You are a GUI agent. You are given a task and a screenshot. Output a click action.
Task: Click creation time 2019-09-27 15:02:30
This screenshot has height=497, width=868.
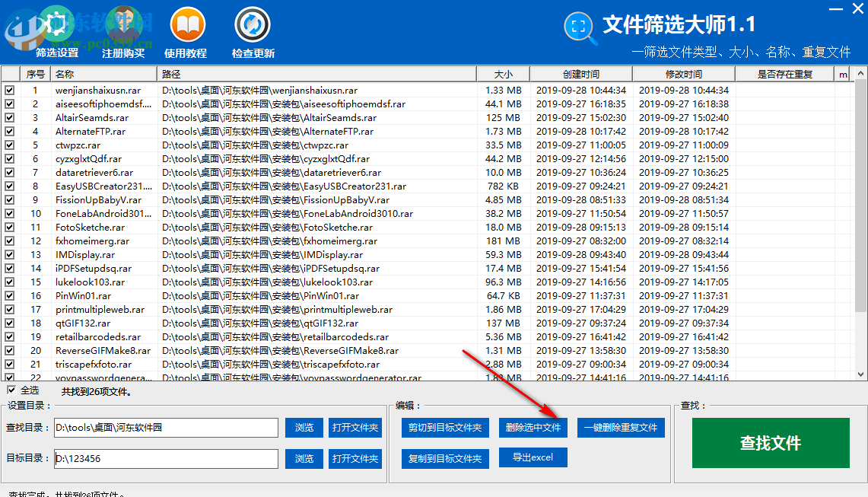(x=580, y=117)
